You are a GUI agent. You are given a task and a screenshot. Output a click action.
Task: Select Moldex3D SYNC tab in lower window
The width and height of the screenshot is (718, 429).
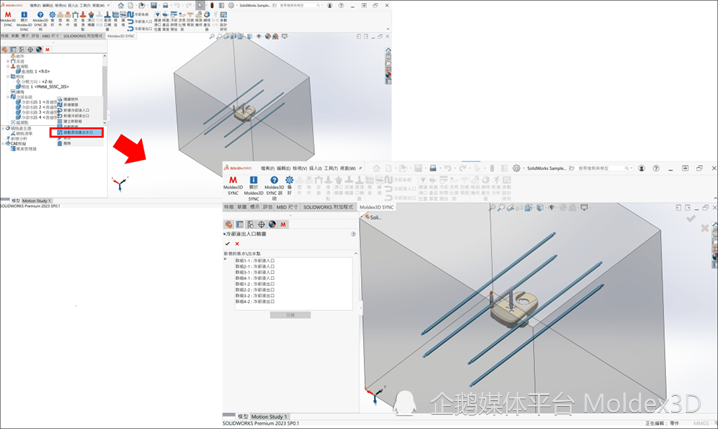click(376, 207)
